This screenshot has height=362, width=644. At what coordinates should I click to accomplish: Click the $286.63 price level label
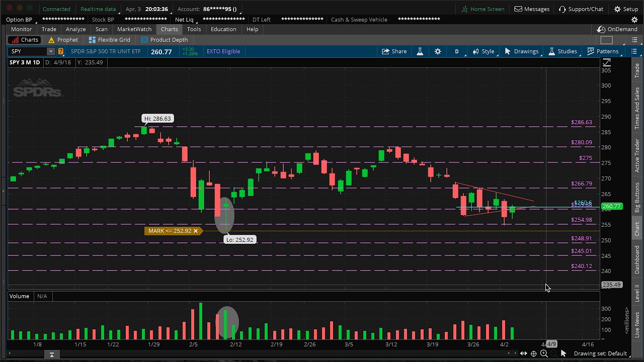tap(582, 122)
